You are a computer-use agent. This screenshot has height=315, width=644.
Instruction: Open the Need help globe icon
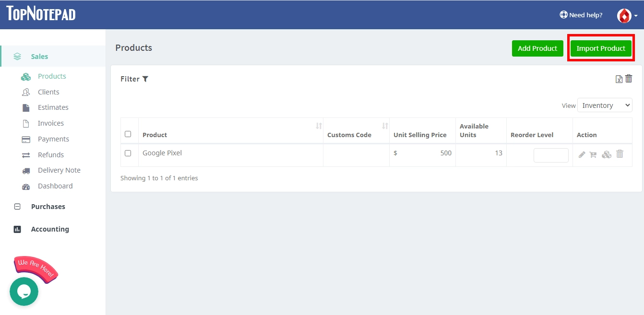pyautogui.click(x=563, y=15)
